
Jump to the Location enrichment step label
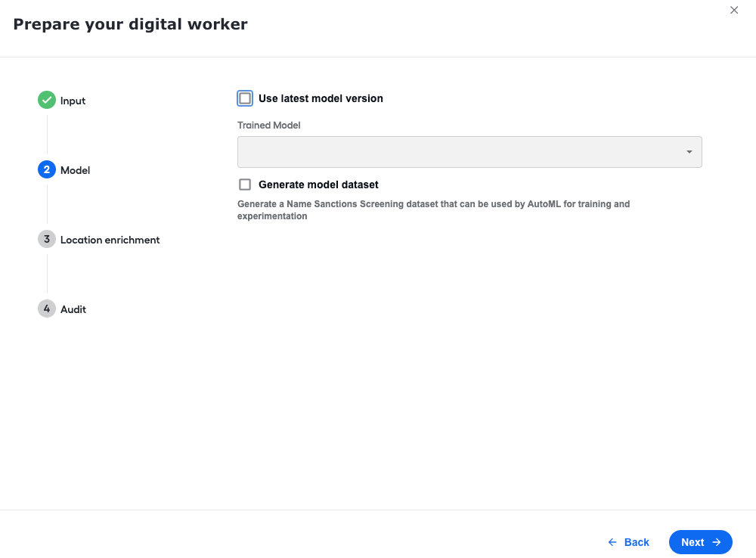pyautogui.click(x=110, y=240)
